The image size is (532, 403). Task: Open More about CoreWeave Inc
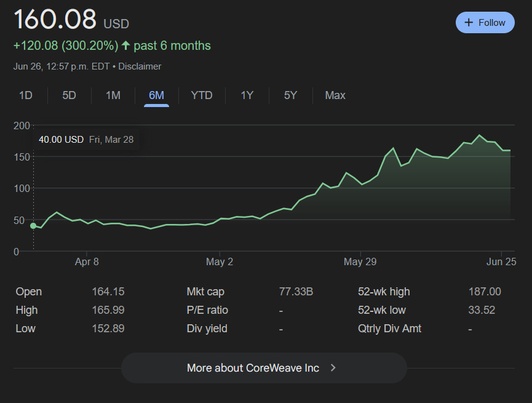pos(253,368)
